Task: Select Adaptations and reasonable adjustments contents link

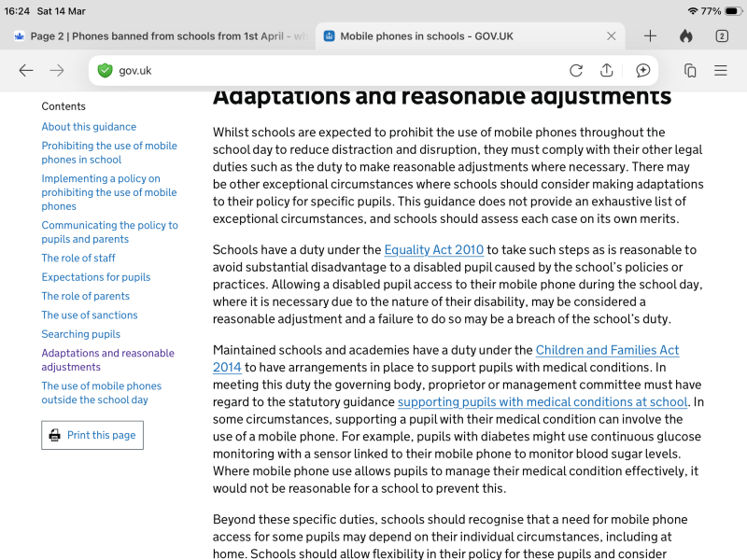Action: tap(107, 360)
